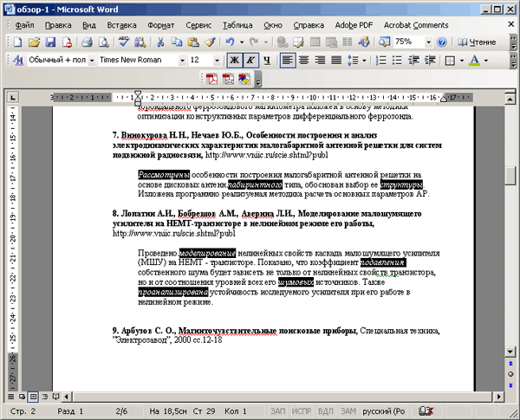Undo last action arrow icon
This screenshot has height=420, width=520.
click(x=230, y=42)
